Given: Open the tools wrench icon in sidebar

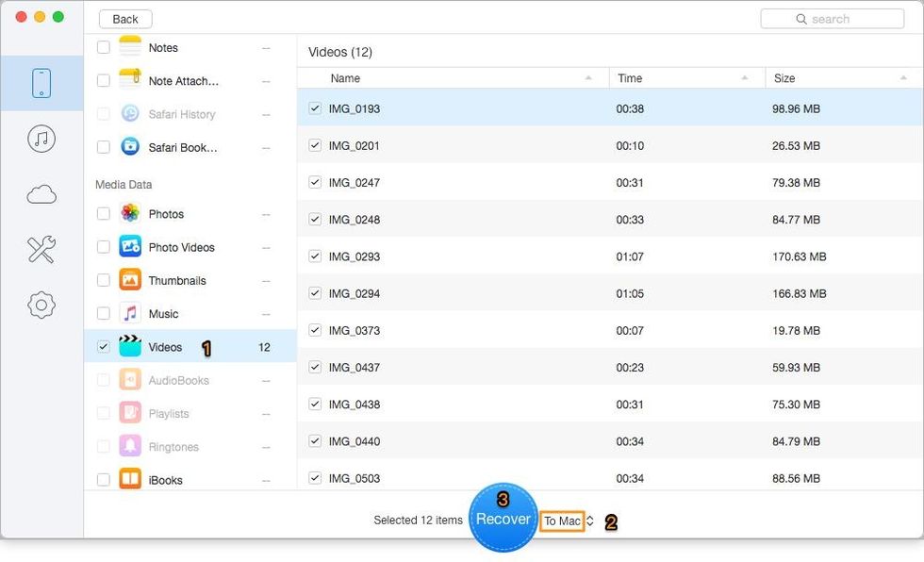Looking at the screenshot, I should pos(41,249).
